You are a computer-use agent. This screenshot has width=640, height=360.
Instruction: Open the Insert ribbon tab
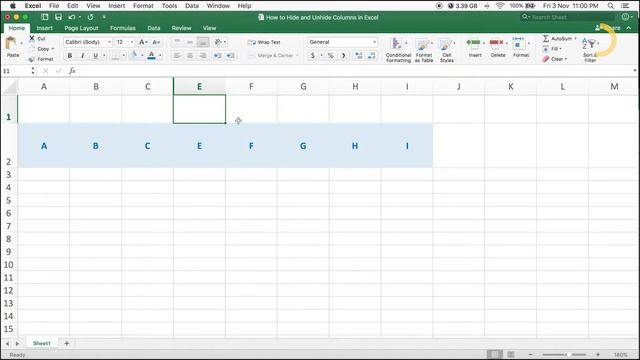click(44, 28)
